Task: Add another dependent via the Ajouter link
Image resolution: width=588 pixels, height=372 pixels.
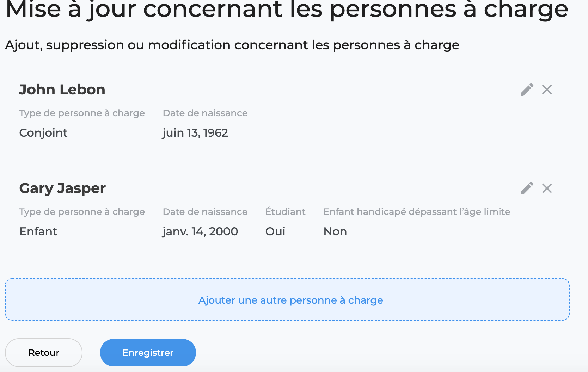Action: (x=288, y=300)
